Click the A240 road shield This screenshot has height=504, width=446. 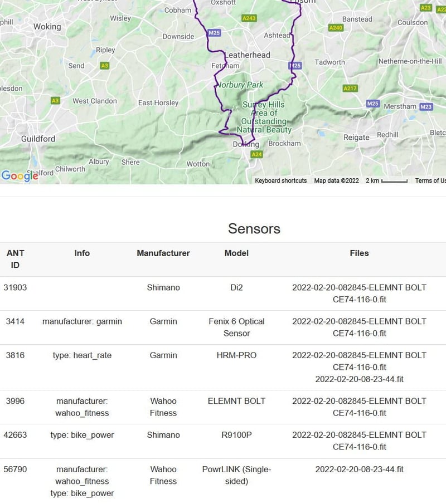coord(336,28)
